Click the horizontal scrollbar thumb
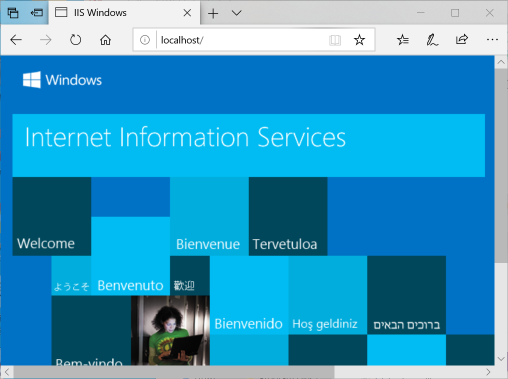This screenshot has height=379, width=508. [174, 372]
